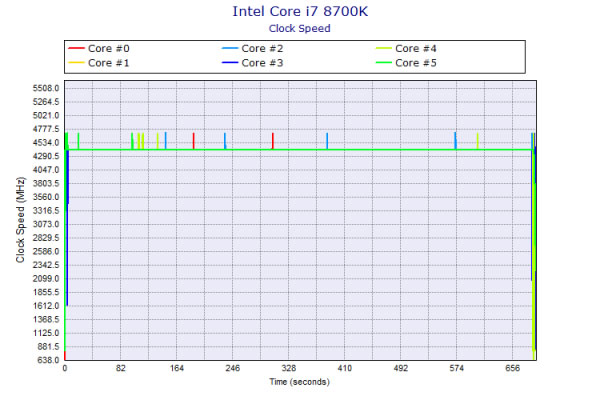Click the 1855.5 y-axis value

[46, 292]
